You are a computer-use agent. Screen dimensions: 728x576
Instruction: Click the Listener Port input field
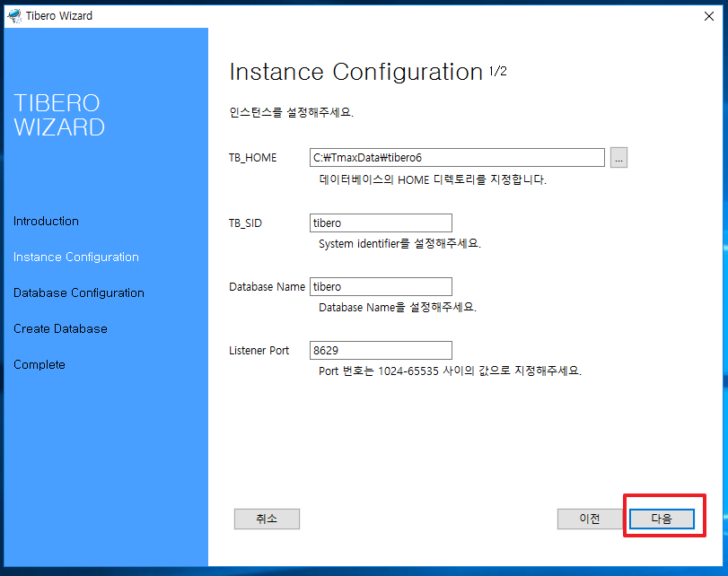tap(381, 350)
